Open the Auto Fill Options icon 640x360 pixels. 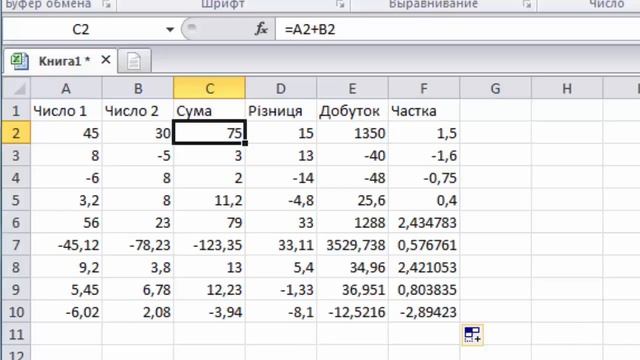(473, 335)
